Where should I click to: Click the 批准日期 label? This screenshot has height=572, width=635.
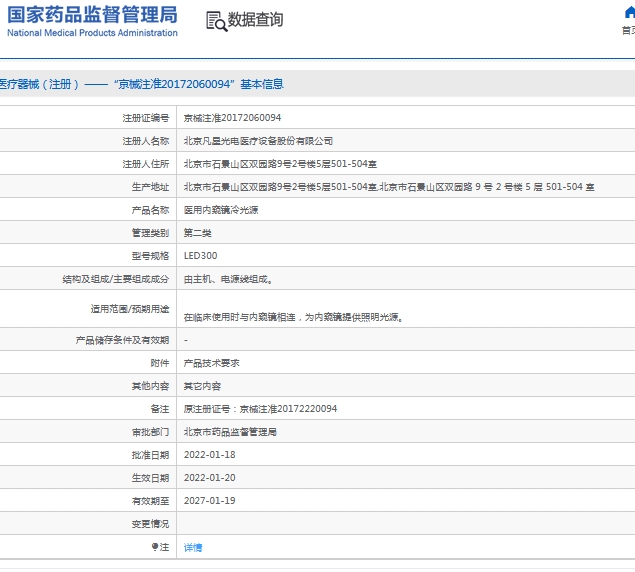(150, 455)
